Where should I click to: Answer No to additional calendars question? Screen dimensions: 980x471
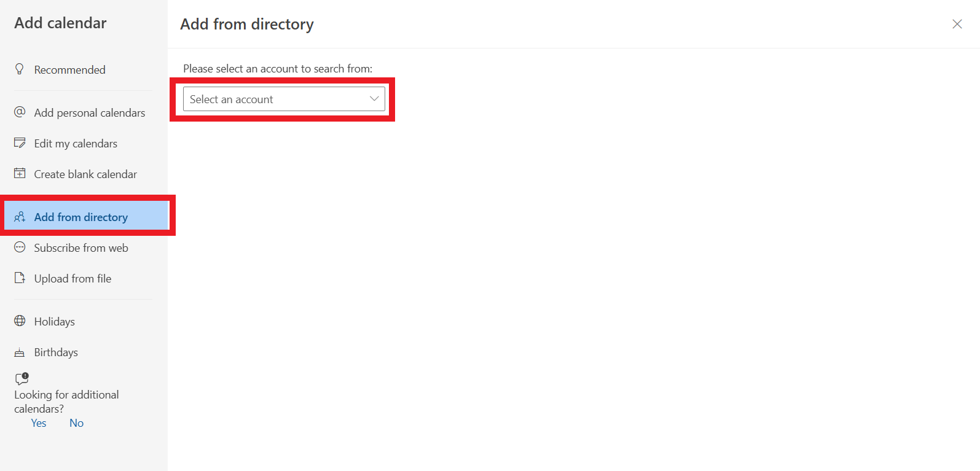(76, 423)
